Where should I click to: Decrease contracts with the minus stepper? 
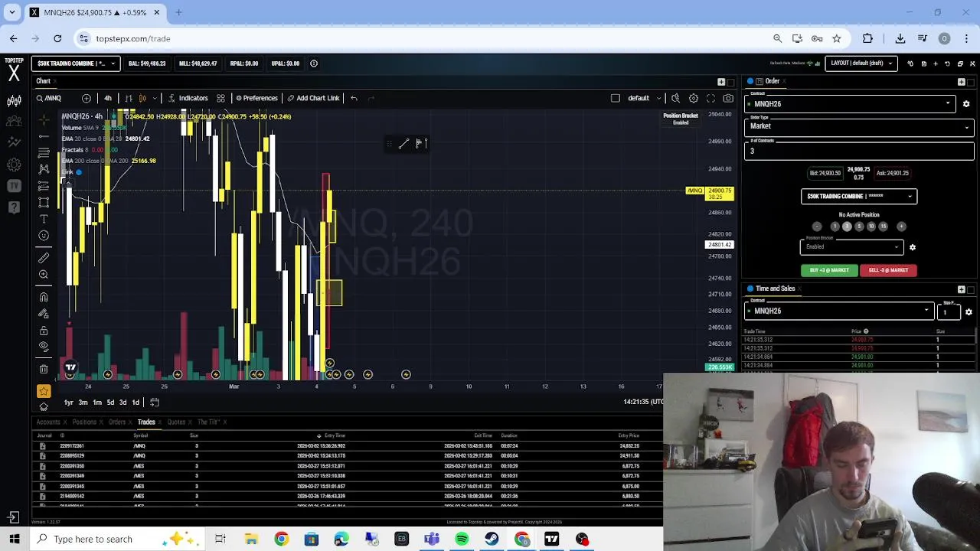coord(817,227)
